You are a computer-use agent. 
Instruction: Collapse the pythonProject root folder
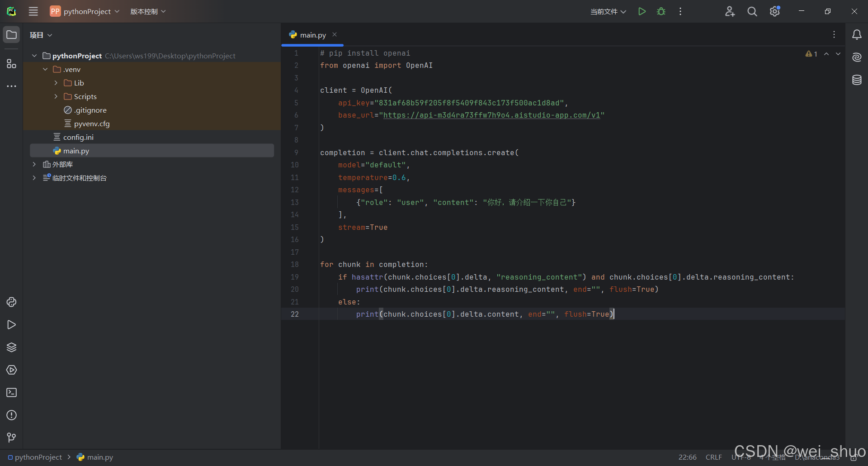click(34, 56)
